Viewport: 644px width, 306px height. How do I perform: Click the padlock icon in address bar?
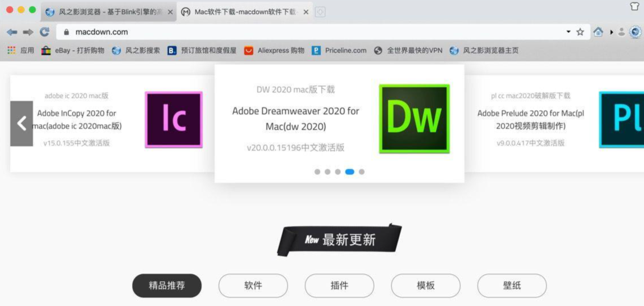coord(67,32)
